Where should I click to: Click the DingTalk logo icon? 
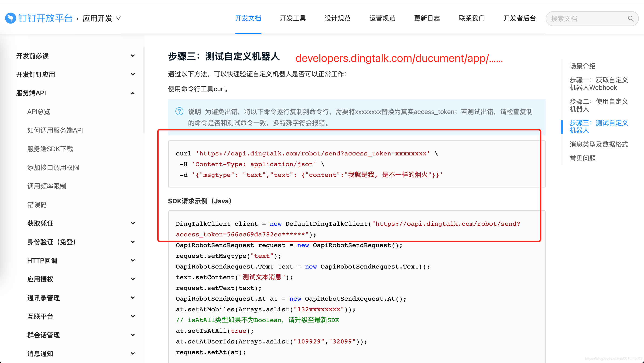(10, 18)
